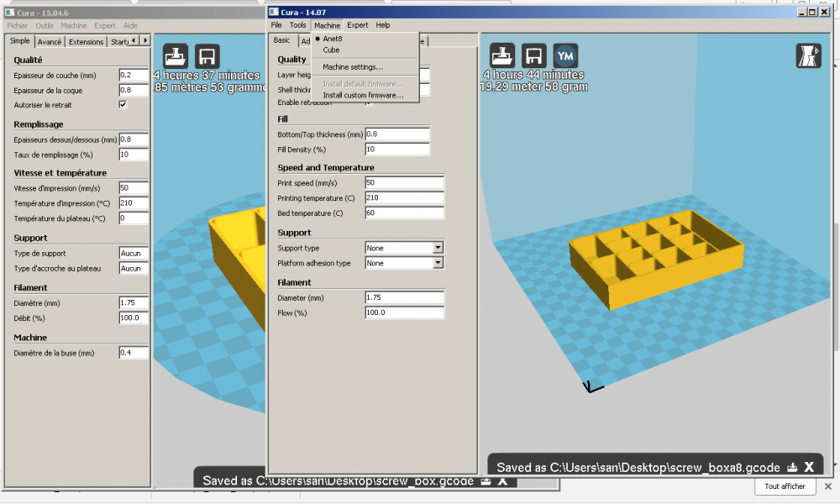Click the Diameter (mm) field in Cura 14.07
This screenshot has width=840, height=504.
pyautogui.click(x=405, y=297)
